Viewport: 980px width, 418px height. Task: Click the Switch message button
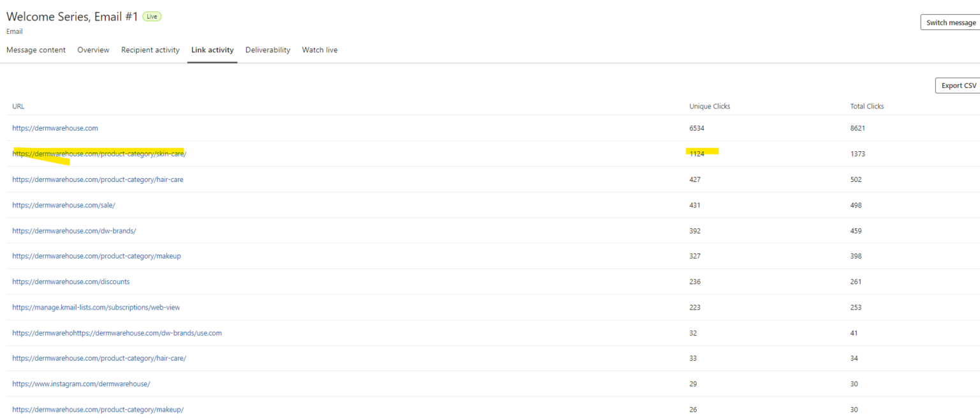point(951,22)
